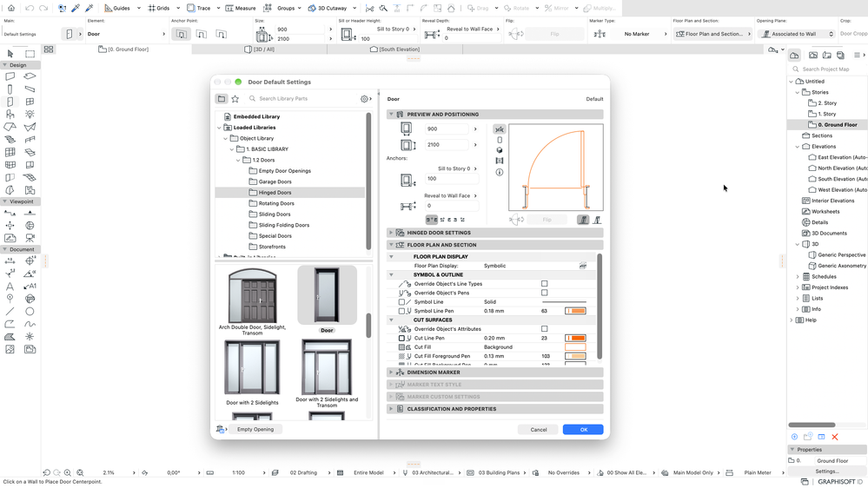868x488 pixels.
Task: Click new item icon under Project Map
Action: [794, 437]
